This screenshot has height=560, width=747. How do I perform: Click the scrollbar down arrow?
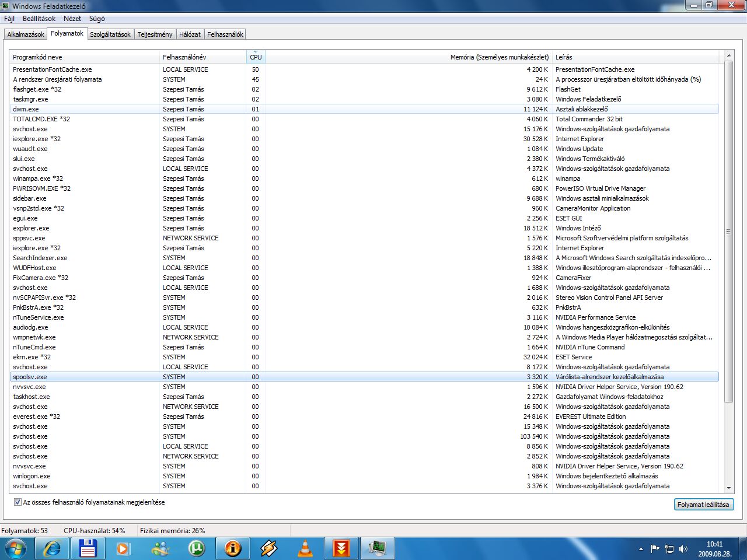point(728,488)
